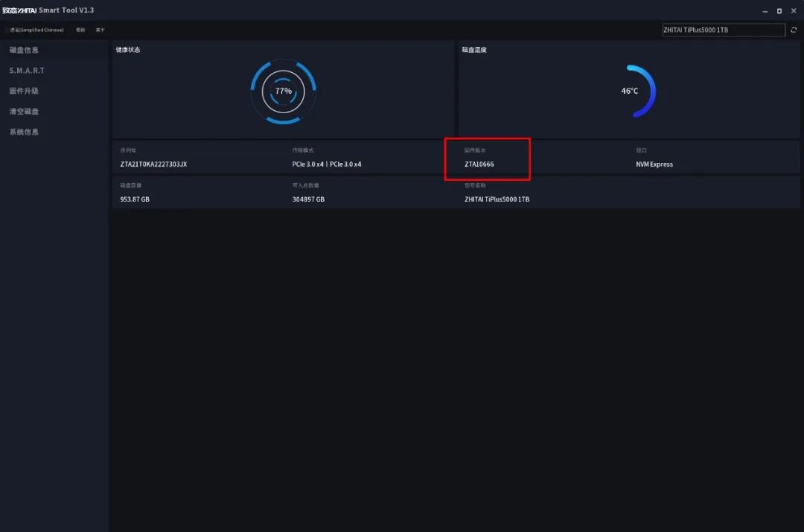Minimize the Smart Tool window

pyautogui.click(x=765, y=10)
